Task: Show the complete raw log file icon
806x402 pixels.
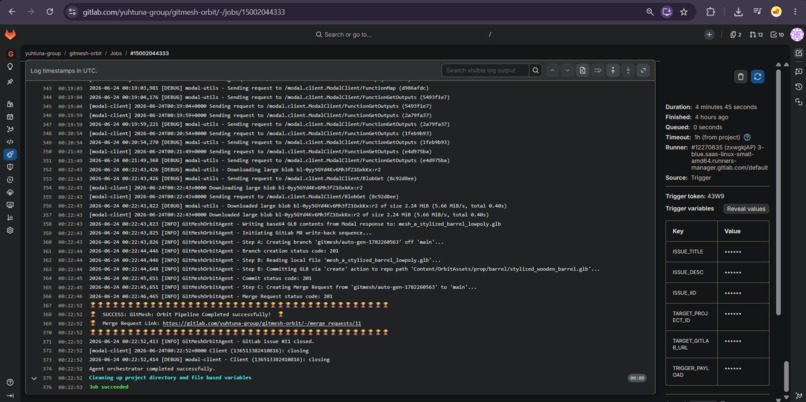Action: pyautogui.click(x=582, y=70)
